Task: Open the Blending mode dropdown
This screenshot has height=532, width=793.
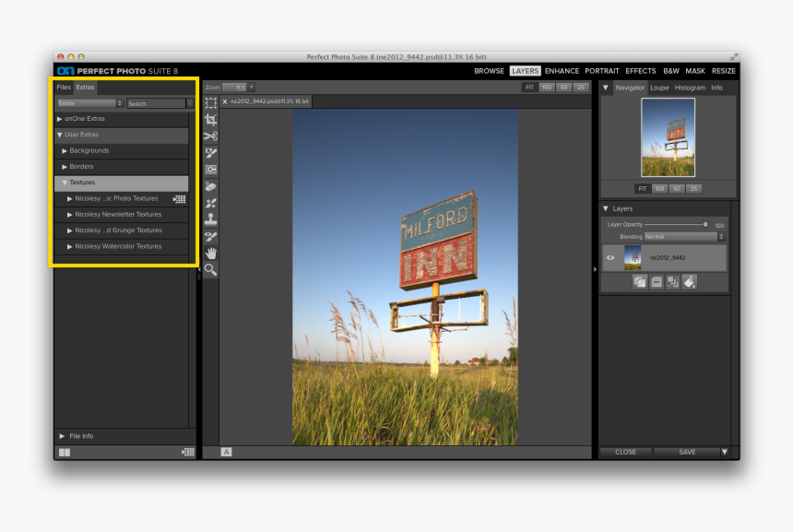Action: tap(683, 237)
